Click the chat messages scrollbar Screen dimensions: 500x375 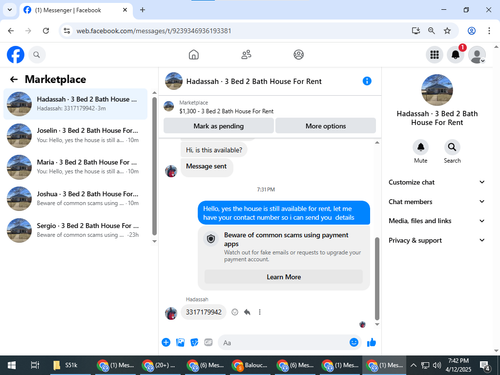click(x=377, y=278)
